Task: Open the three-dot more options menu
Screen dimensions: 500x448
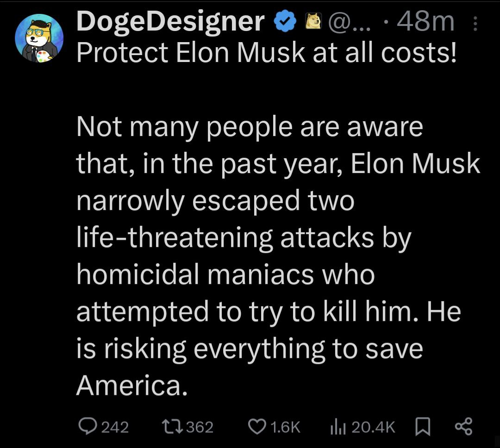Action: pyautogui.click(x=475, y=22)
